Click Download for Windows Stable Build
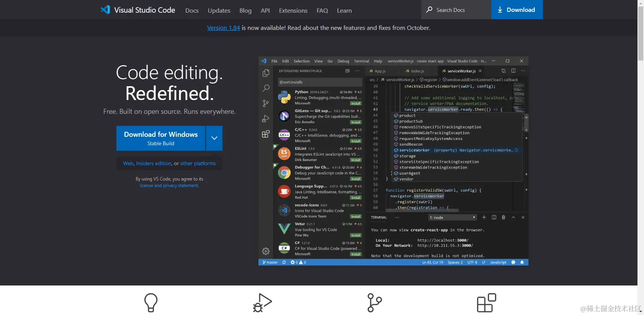The width and height of the screenshot is (644, 315). pos(161,138)
